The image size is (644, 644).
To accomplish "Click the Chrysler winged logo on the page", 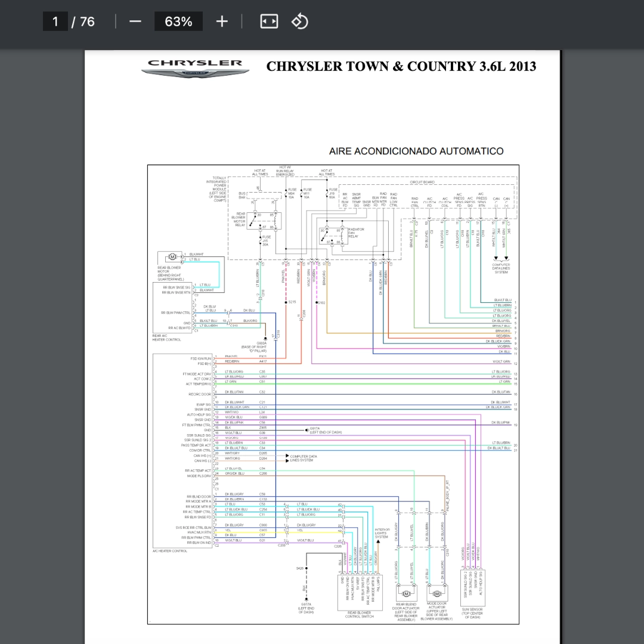I will [195, 69].
